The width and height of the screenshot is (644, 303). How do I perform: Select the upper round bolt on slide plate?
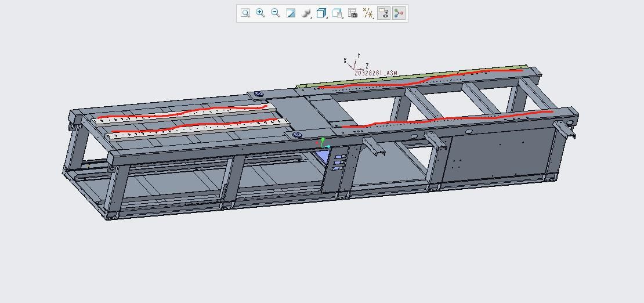pyautogui.click(x=259, y=94)
